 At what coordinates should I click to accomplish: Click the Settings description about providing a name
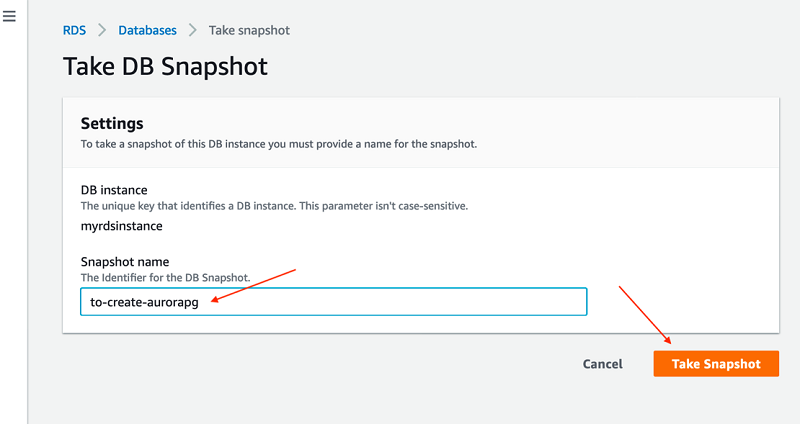[x=279, y=144]
